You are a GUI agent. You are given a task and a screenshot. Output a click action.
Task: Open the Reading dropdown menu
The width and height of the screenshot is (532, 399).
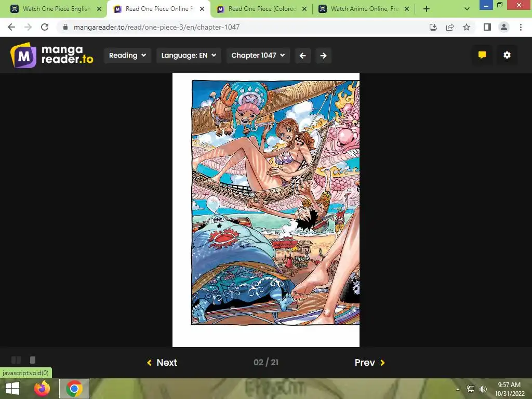pos(127,55)
